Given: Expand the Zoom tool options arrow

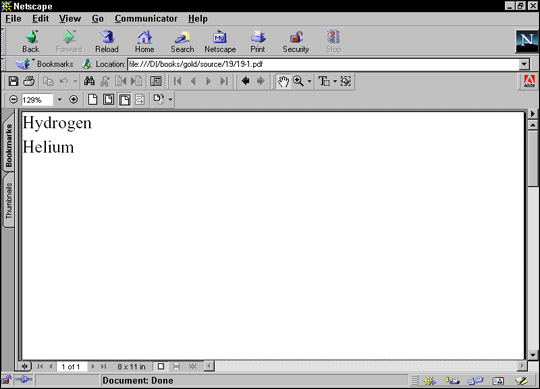Looking at the screenshot, I should coord(309,81).
